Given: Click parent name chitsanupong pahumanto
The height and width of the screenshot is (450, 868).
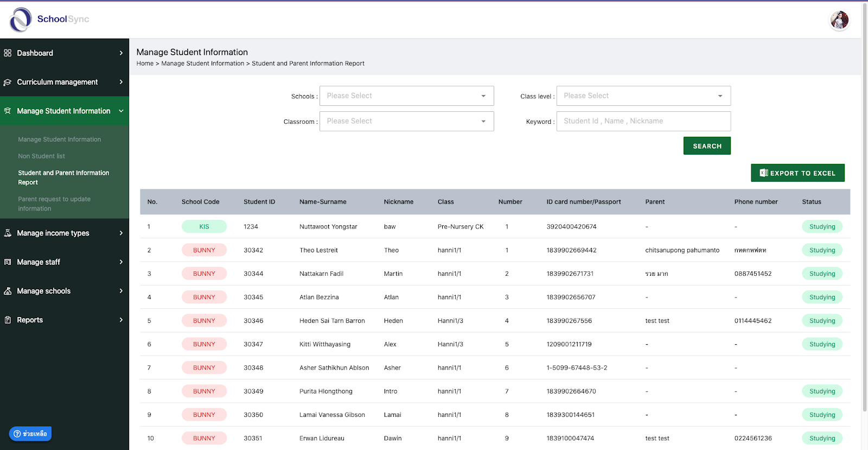Looking at the screenshot, I should point(682,250).
